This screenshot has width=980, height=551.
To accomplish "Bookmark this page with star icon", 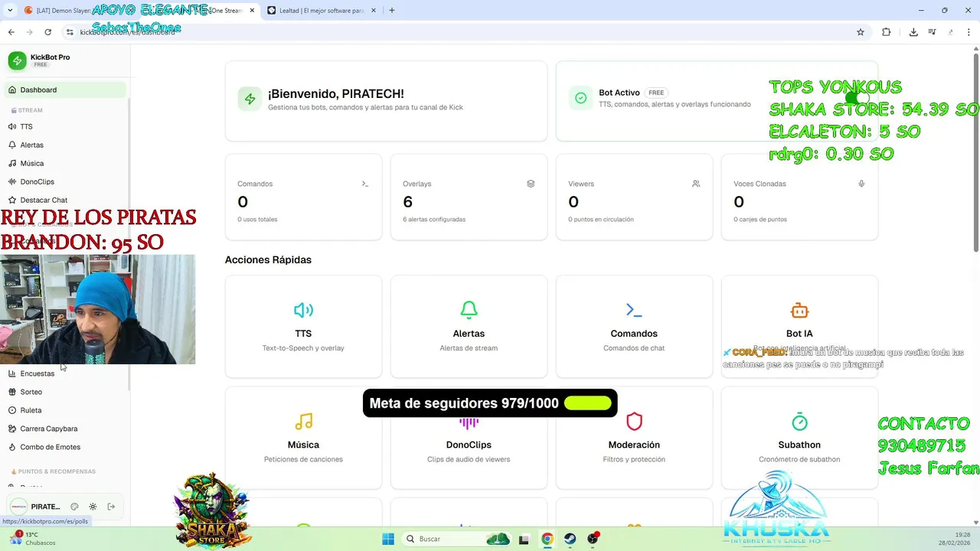I will pos(861,32).
